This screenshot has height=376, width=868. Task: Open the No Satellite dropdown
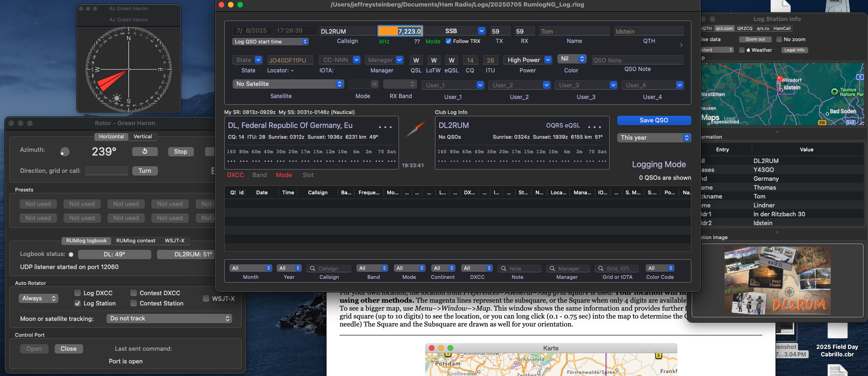click(288, 84)
